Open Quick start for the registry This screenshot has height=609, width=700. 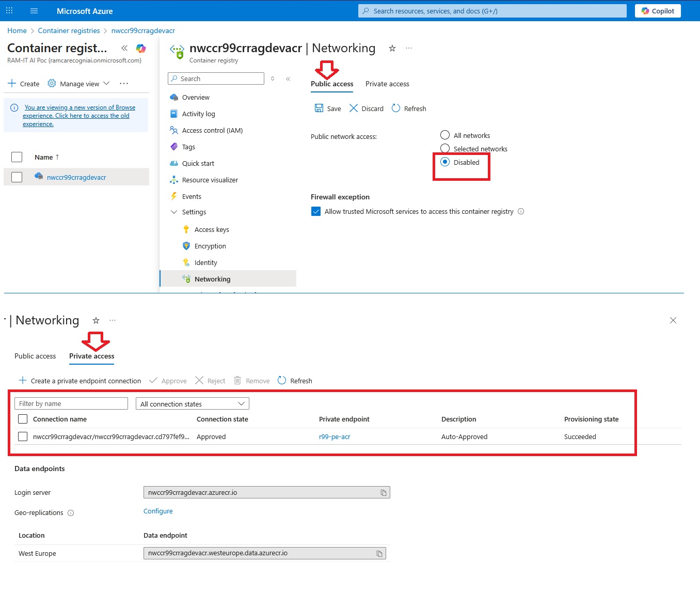pyautogui.click(x=198, y=163)
